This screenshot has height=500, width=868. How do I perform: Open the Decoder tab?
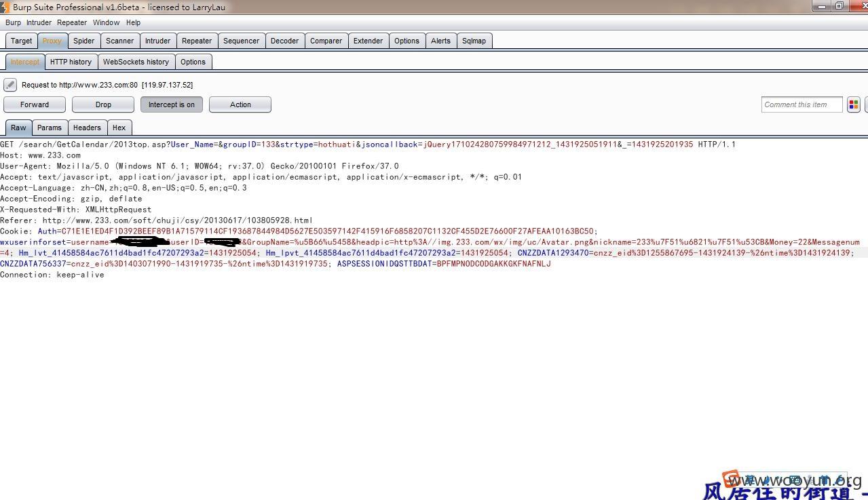click(285, 41)
